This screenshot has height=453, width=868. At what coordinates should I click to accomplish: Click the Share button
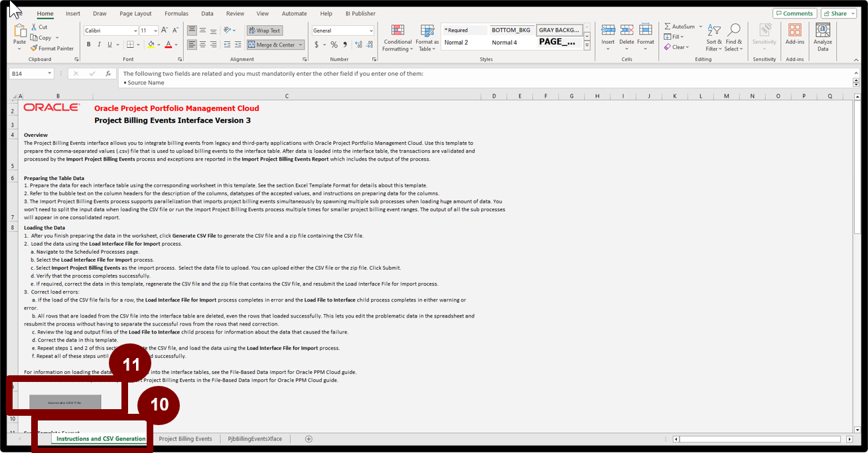tap(838, 13)
